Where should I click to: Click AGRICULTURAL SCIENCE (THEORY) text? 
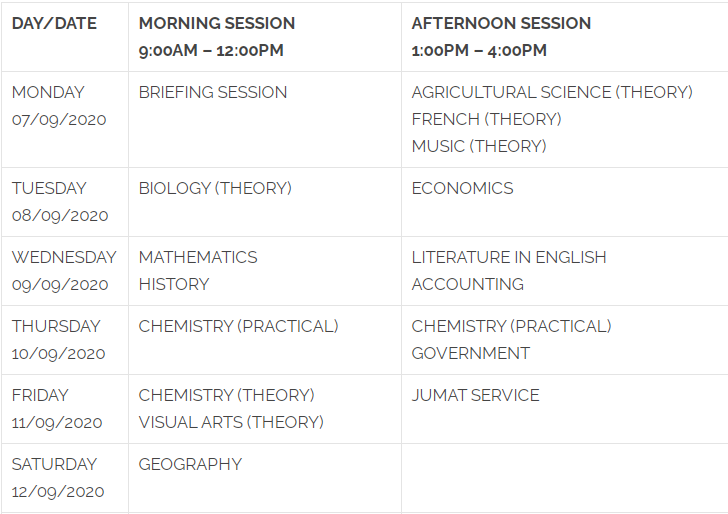tap(552, 92)
